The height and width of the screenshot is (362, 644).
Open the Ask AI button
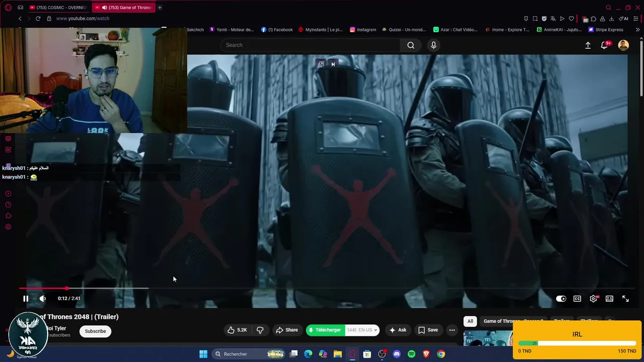397,330
